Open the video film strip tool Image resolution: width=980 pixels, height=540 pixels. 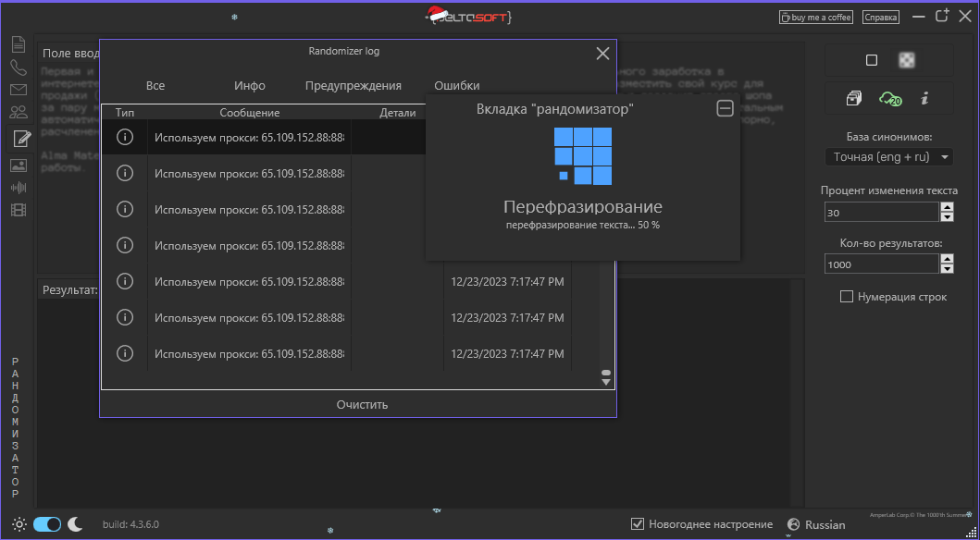point(19,210)
